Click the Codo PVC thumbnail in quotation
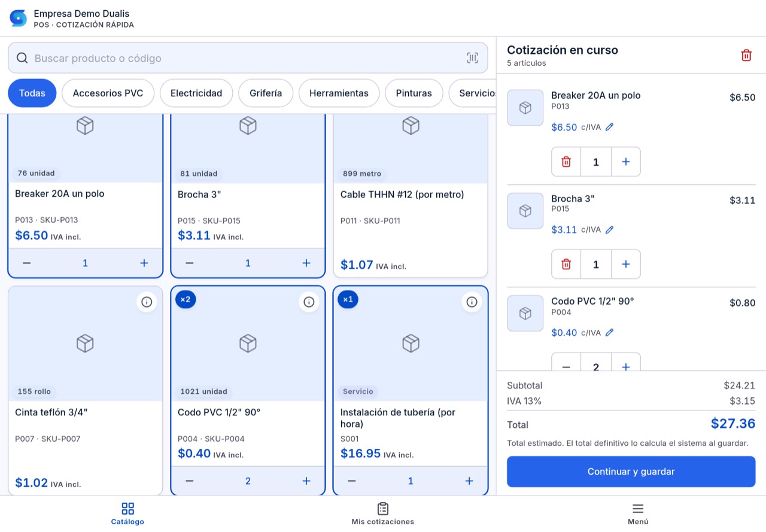Image resolution: width=766 pixels, height=532 pixels. [525, 314]
